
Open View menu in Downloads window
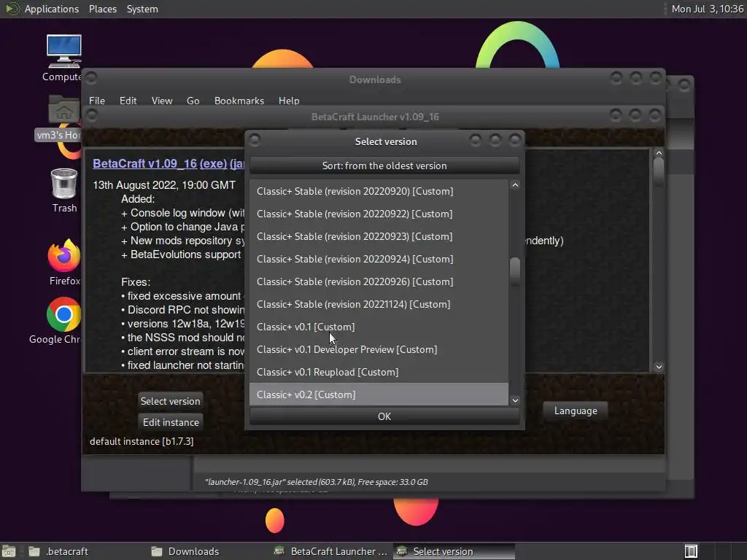coord(161,101)
